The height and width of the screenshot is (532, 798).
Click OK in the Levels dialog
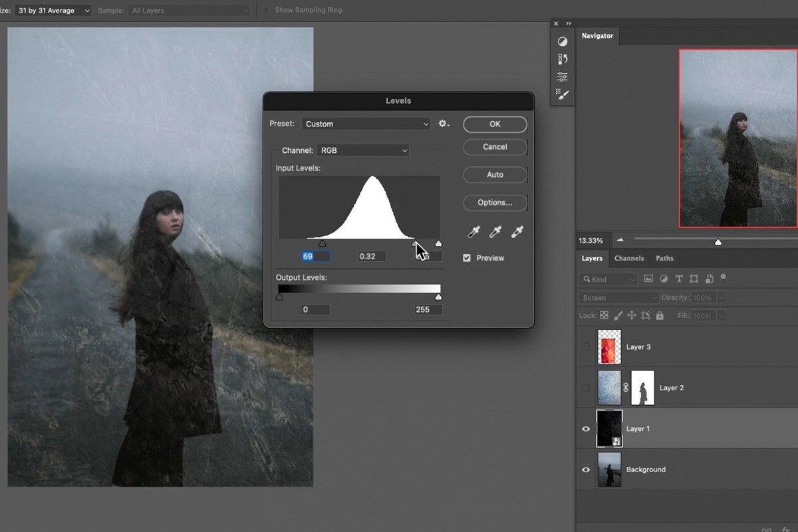tap(495, 124)
